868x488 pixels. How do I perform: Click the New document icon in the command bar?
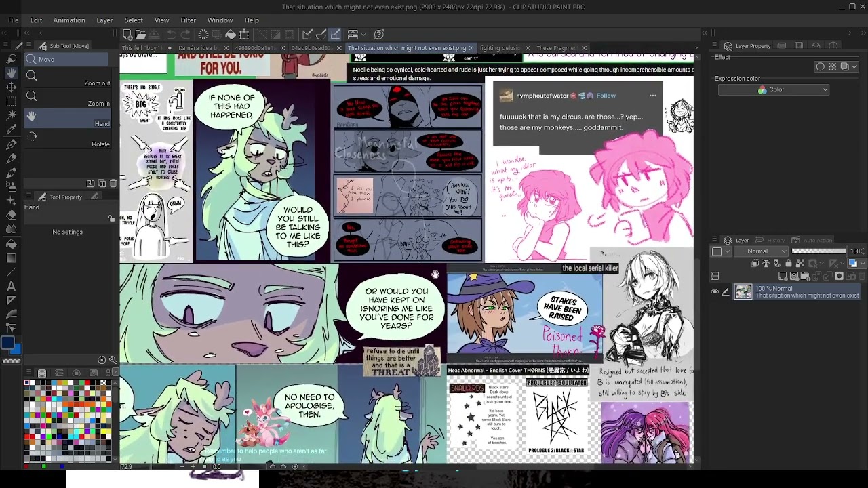tap(127, 35)
